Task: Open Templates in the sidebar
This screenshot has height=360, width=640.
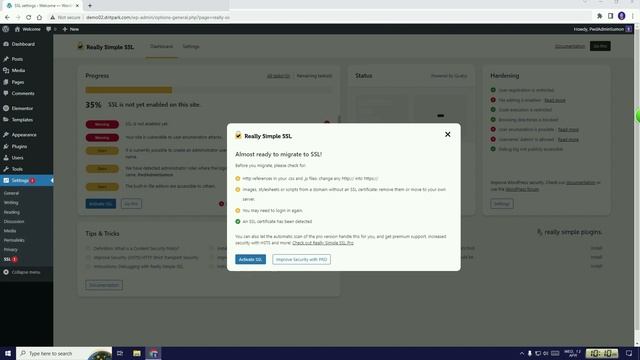Action: (x=22, y=120)
